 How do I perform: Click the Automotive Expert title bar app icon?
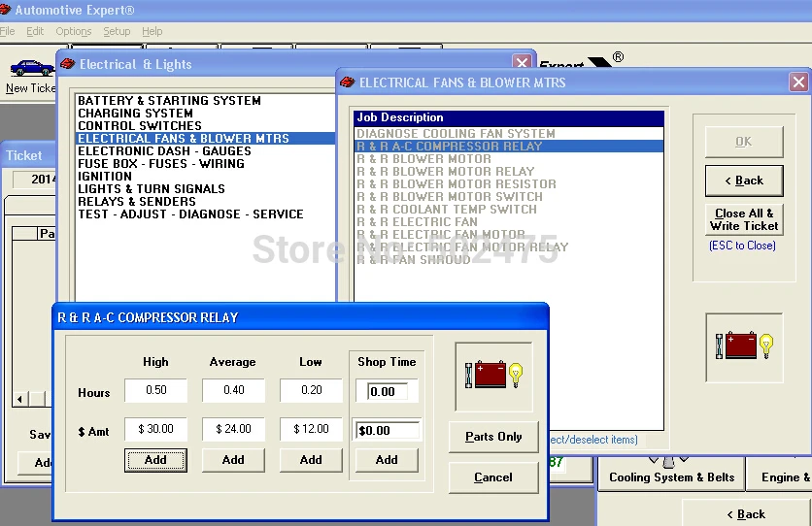coord(6,10)
